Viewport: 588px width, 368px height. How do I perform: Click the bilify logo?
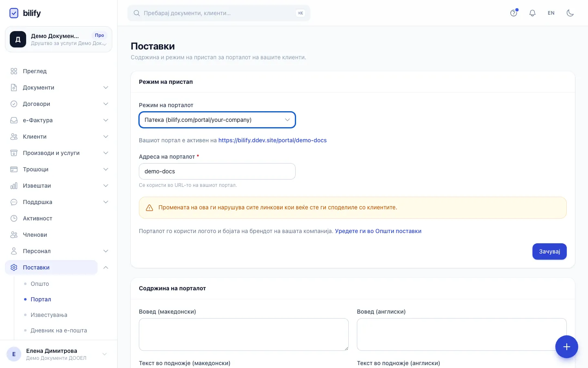(25, 13)
